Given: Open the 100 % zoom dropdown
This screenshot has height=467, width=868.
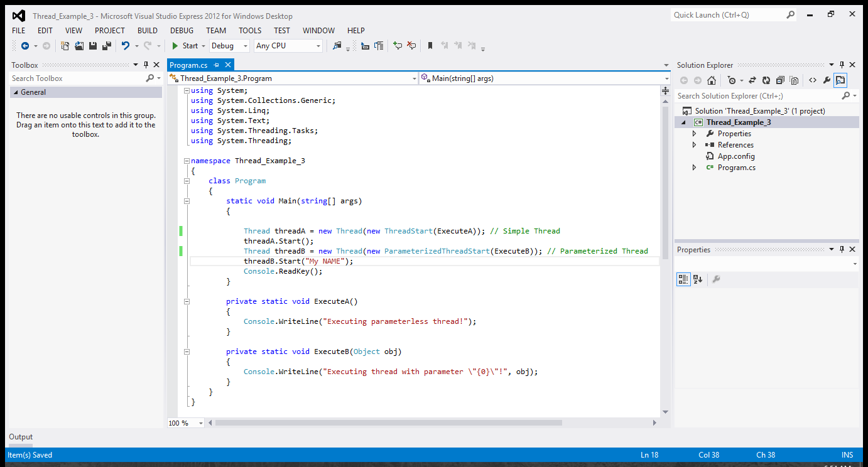Looking at the screenshot, I should pyautogui.click(x=201, y=423).
